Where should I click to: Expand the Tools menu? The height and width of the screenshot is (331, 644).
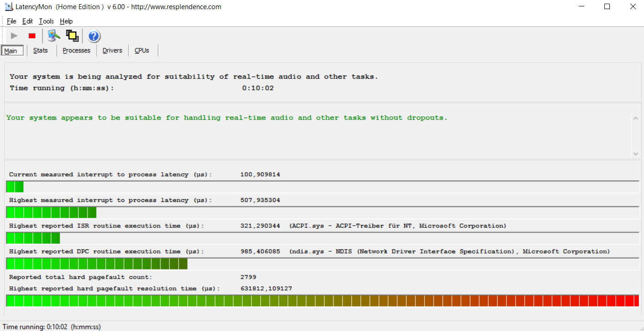[46, 21]
